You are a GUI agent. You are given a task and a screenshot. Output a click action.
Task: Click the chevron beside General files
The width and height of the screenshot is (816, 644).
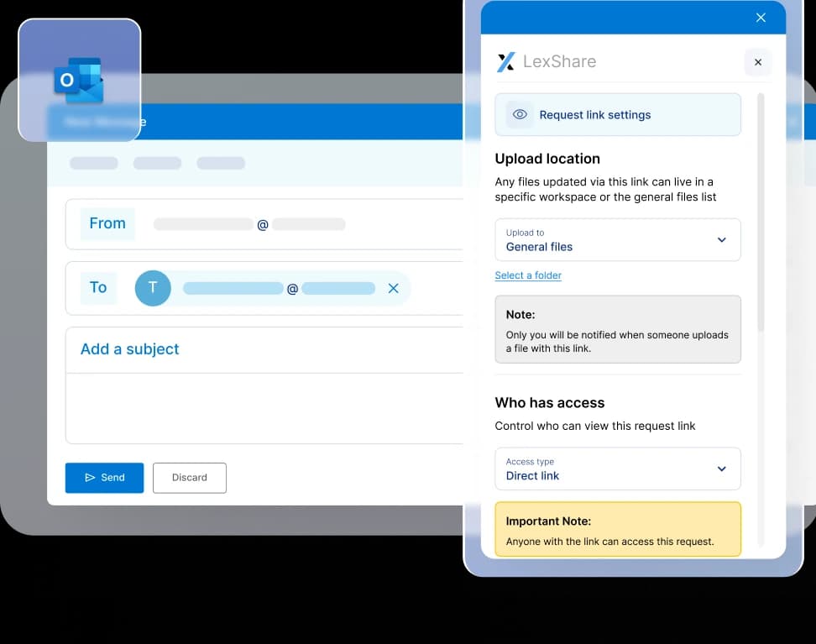coord(721,240)
